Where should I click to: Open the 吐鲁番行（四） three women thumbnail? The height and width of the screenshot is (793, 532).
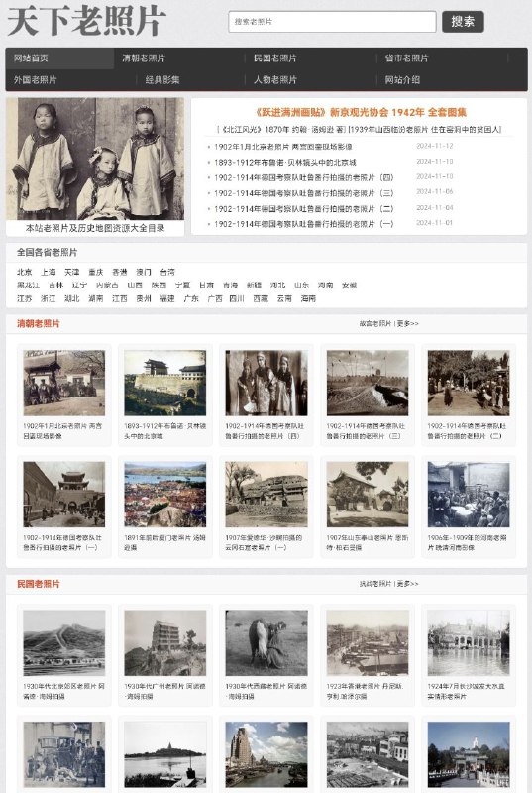point(266,383)
